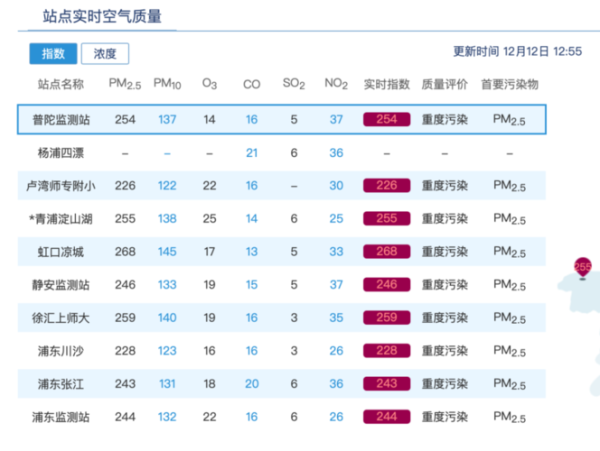Click the 质量评价 column header
Viewport: 600px width, 451px height.
(444, 84)
